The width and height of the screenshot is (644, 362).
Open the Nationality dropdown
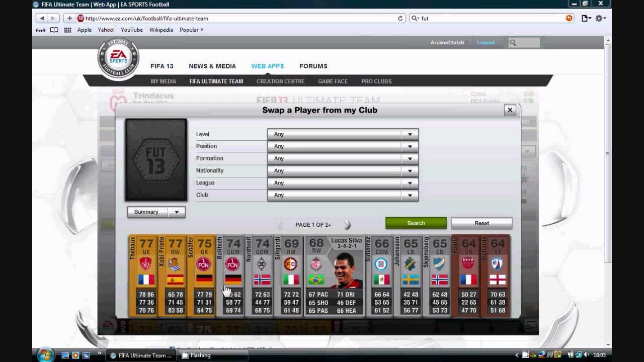(343, 170)
